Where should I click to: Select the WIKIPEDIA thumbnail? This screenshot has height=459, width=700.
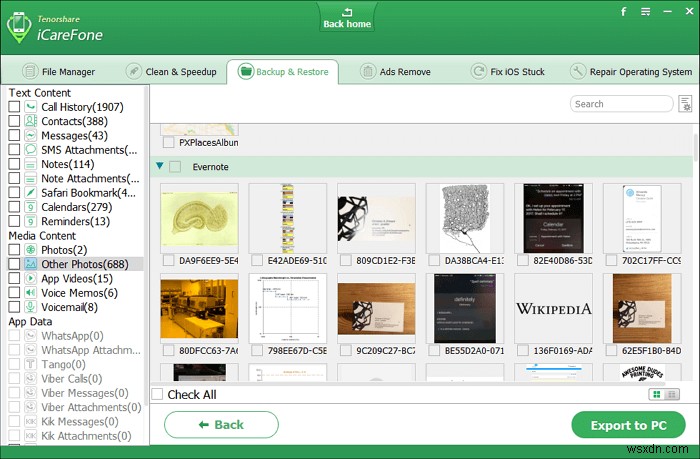[x=554, y=309]
